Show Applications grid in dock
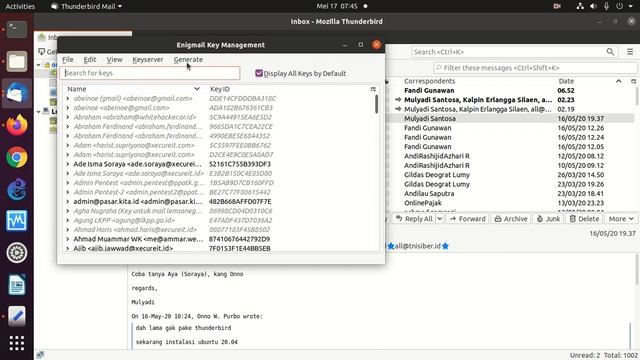Viewport: 640px width, 360px height. point(17,343)
